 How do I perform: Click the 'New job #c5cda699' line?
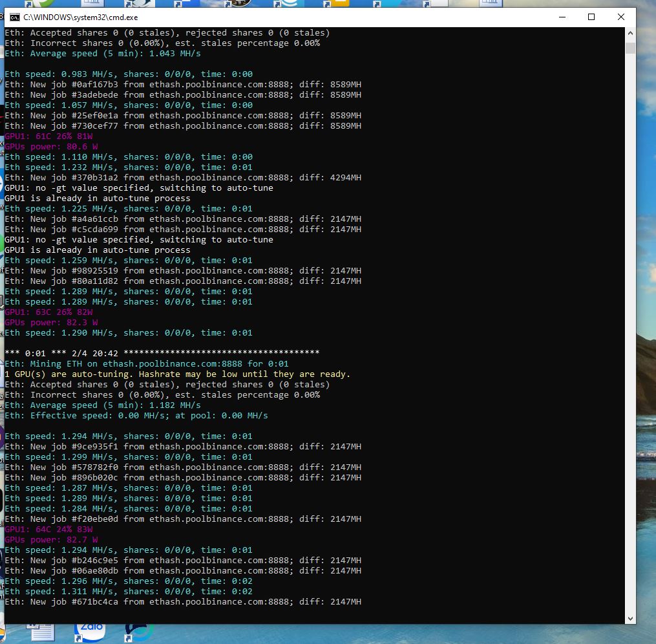[x=183, y=230]
